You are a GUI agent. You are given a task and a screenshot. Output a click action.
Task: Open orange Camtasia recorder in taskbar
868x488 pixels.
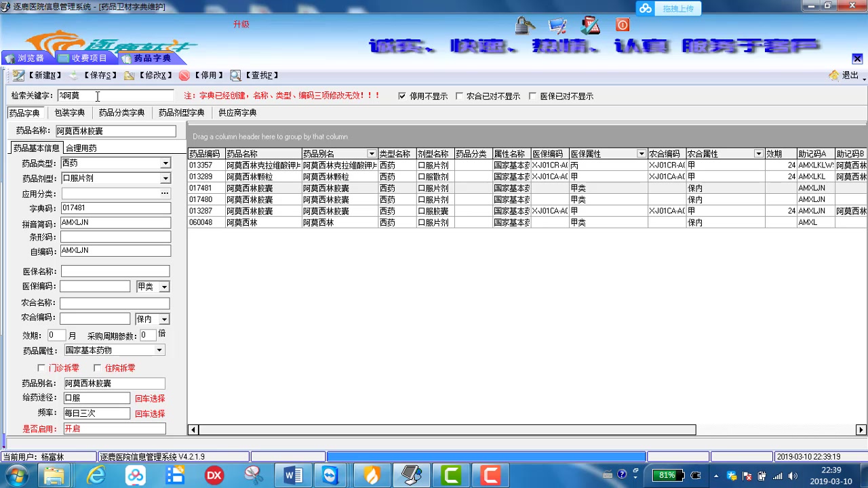tap(490, 475)
